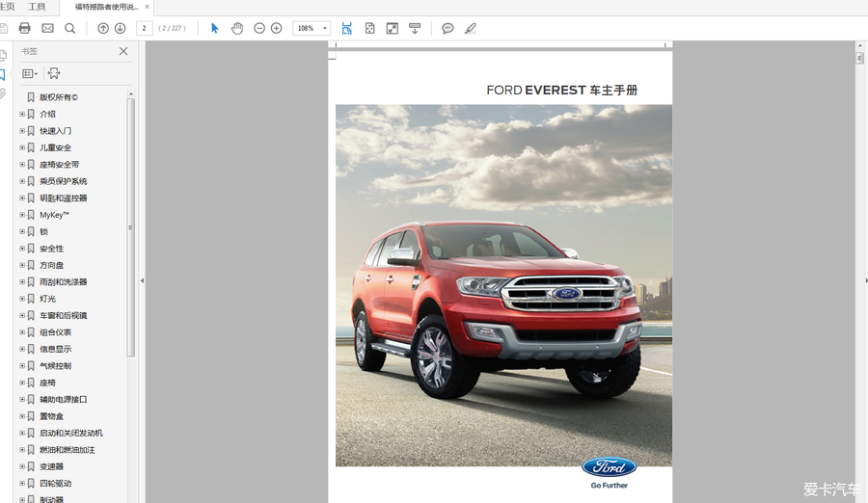868x503 pixels.
Task: Click the print icon in toolbar
Action: tap(24, 28)
